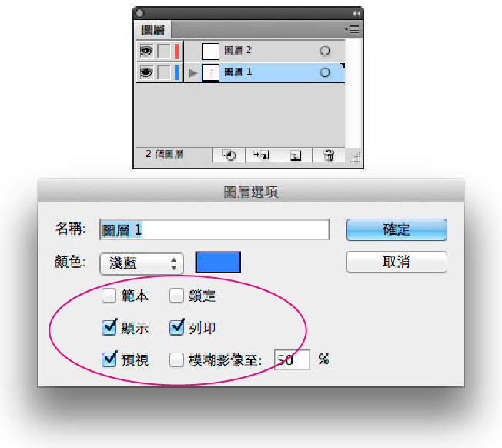
Task: Hide 圖層 1 with the eye icon
Action: click(146, 72)
